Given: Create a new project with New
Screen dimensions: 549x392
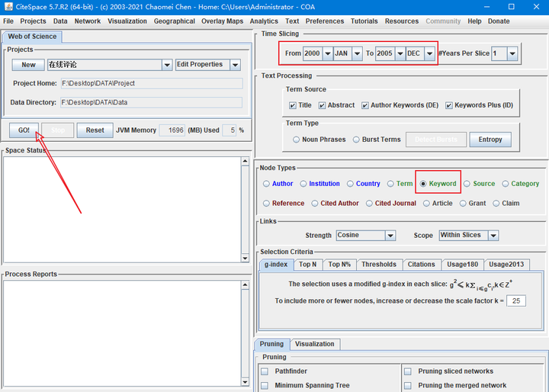Looking at the screenshot, I should pyautogui.click(x=28, y=65).
